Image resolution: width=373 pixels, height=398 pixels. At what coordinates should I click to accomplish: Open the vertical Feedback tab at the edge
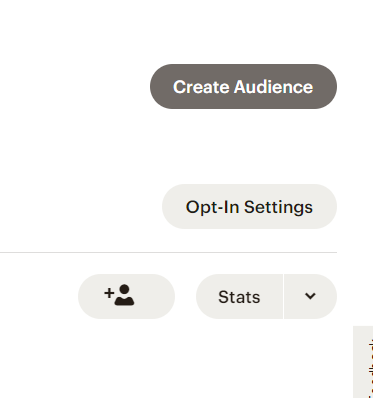click(363, 362)
